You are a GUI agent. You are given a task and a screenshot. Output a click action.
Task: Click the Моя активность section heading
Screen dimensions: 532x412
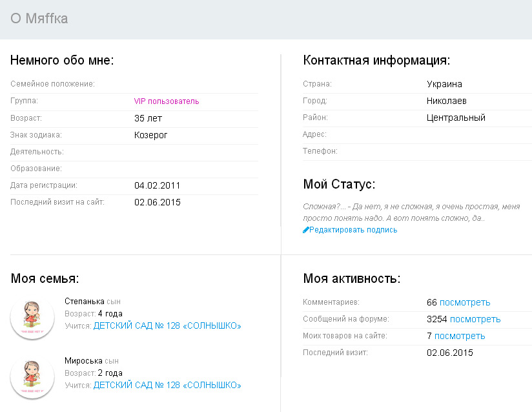click(x=352, y=279)
